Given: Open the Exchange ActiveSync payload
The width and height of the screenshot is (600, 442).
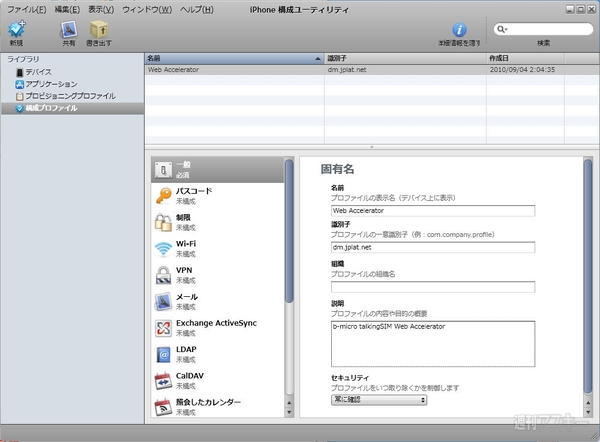Looking at the screenshot, I should (217, 328).
